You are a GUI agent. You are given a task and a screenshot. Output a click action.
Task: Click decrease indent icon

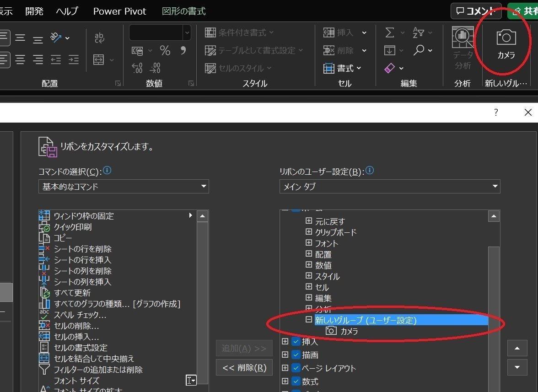[x=56, y=59]
